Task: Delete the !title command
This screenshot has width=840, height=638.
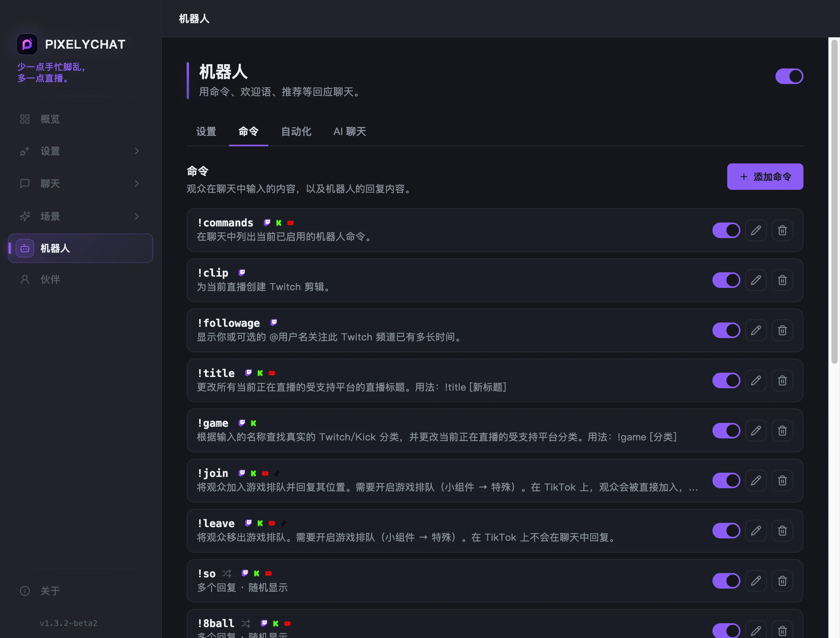Action: [x=782, y=380]
